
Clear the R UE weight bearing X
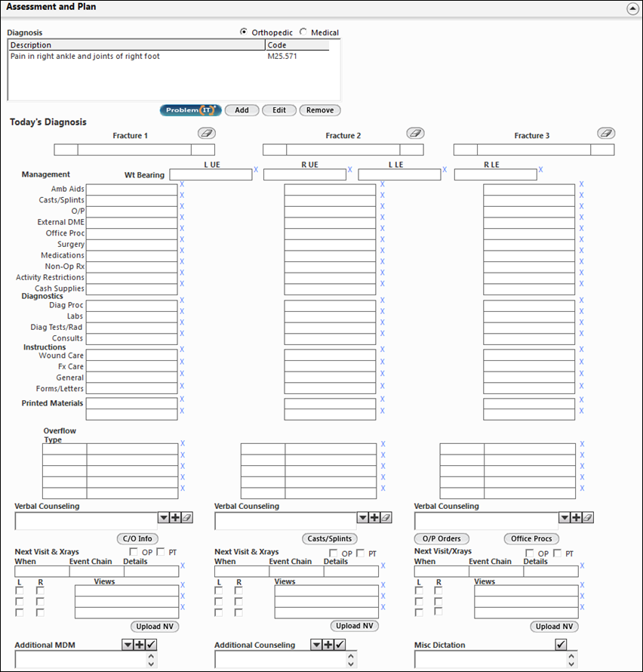click(350, 170)
